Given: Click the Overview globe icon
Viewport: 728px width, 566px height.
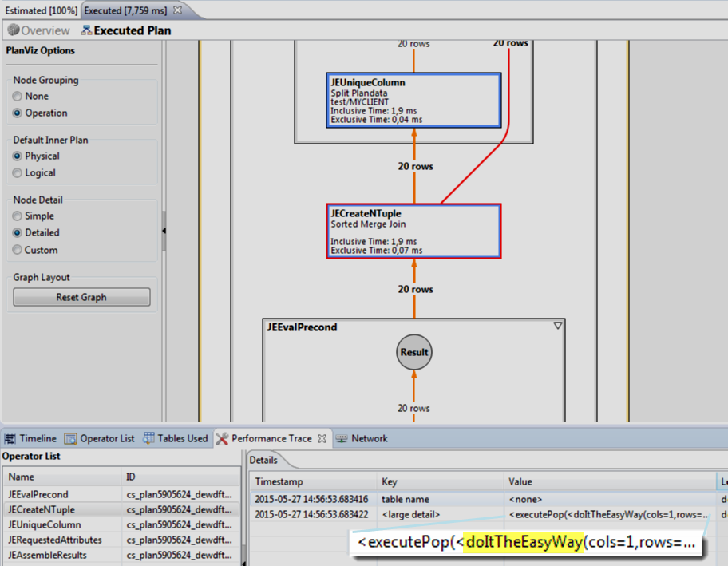Looking at the screenshot, I should [14, 30].
